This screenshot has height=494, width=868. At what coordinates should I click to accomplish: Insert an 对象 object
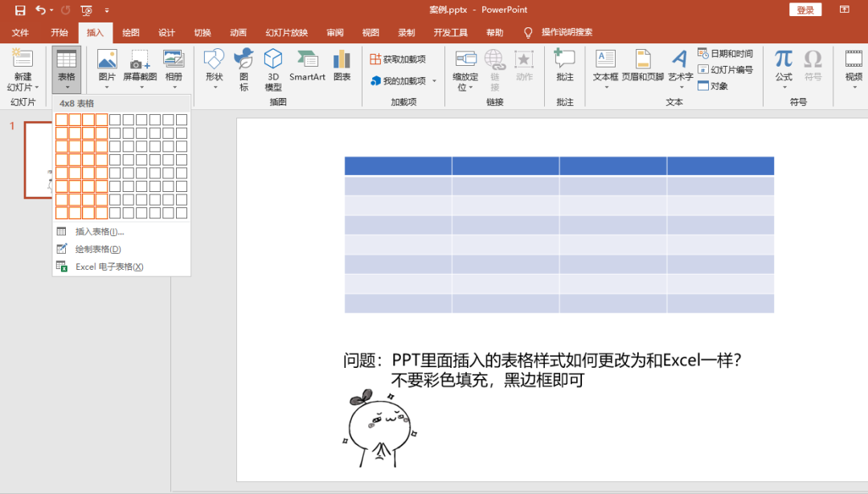713,86
